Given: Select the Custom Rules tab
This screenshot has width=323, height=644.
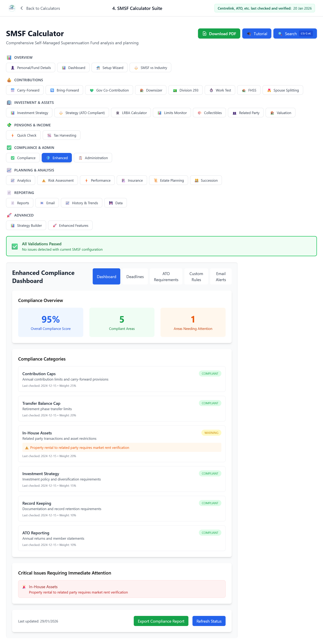Looking at the screenshot, I should (x=196, y=277).
